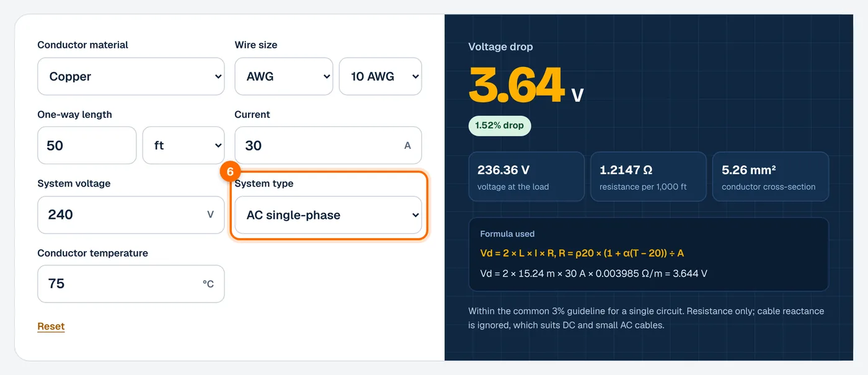Click the 'Current' label
The height and width of the screenshot is (375, 868).
[x=252, y=114]
